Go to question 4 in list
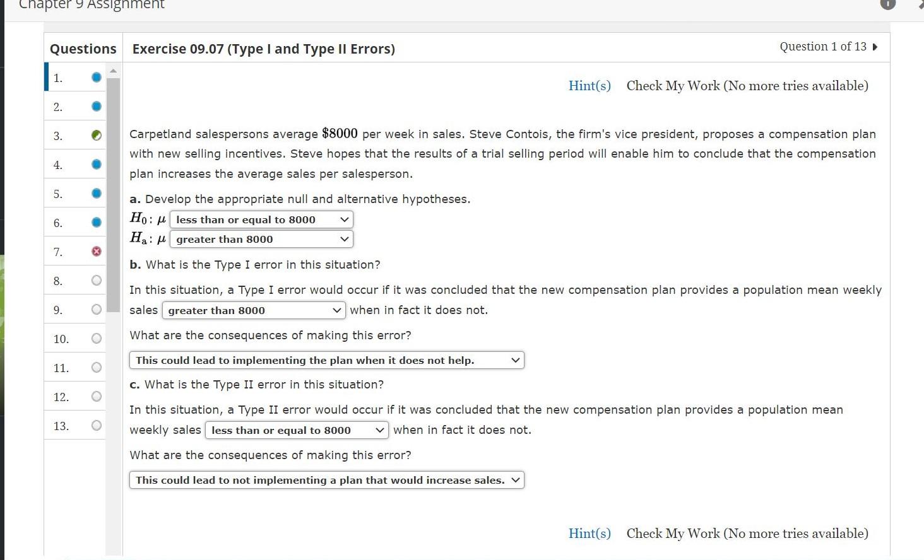This screenshot has height=560, width=924. 59,165
